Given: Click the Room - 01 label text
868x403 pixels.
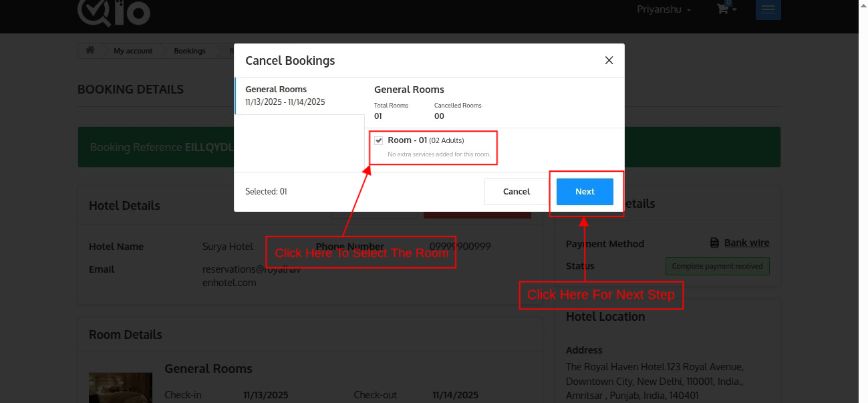Looking at the screenshot, I should coord(407,140).
